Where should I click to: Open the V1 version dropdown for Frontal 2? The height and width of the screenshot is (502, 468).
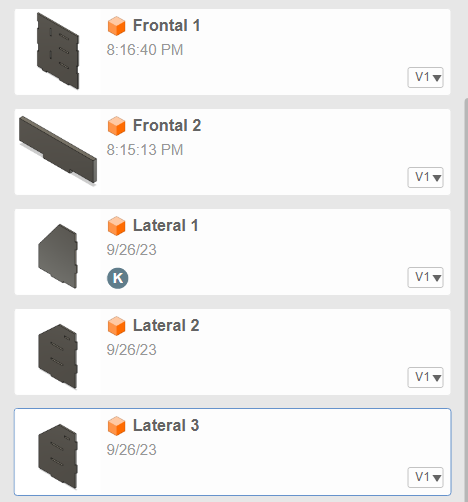[425, 177]
